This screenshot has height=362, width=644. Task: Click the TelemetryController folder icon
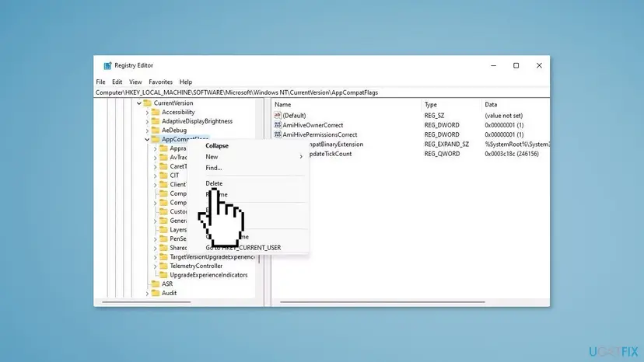(163, 266)
